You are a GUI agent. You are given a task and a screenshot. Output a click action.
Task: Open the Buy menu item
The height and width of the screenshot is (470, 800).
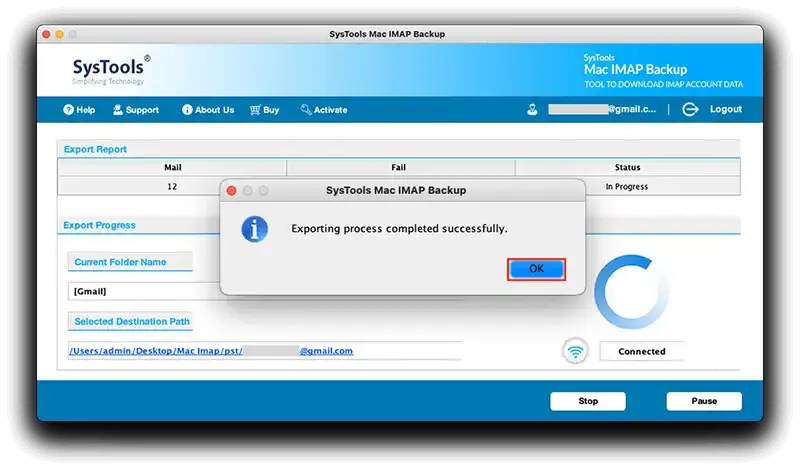[264, 110]
